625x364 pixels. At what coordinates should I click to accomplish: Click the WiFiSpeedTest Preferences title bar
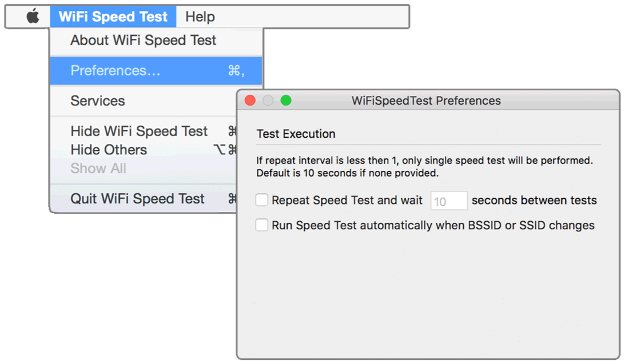pos(426,101)
